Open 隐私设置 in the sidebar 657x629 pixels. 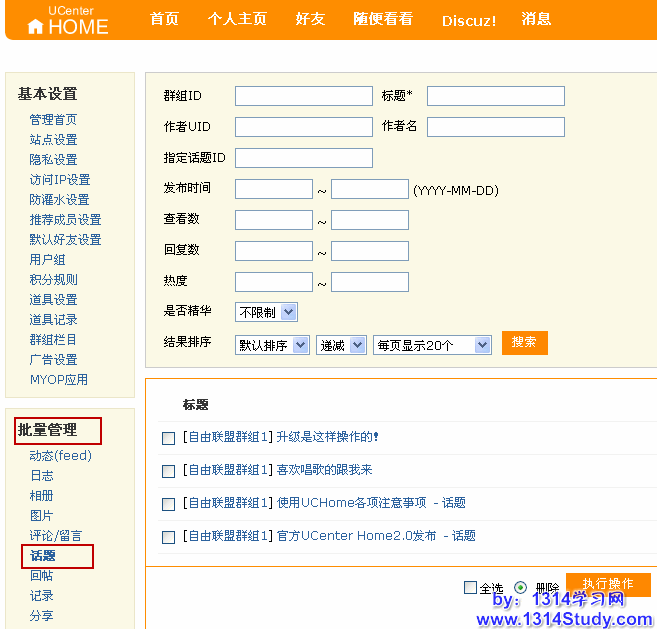pos(53,160)
